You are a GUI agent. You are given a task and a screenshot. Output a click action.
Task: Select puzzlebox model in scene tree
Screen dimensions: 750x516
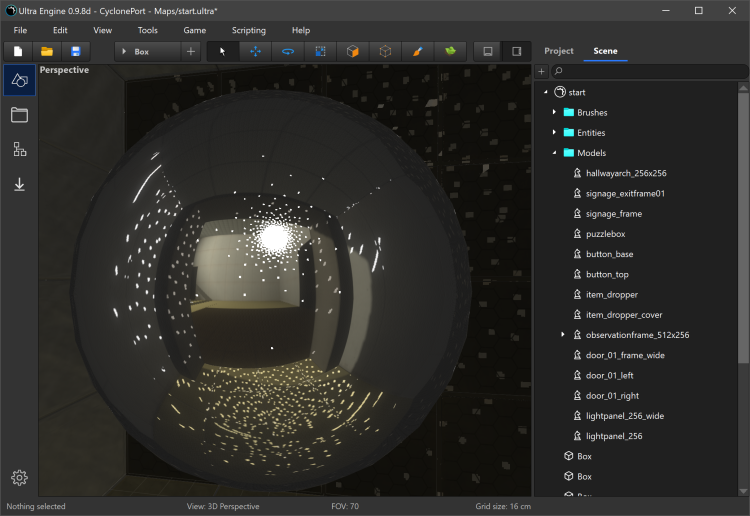(606, 234)
